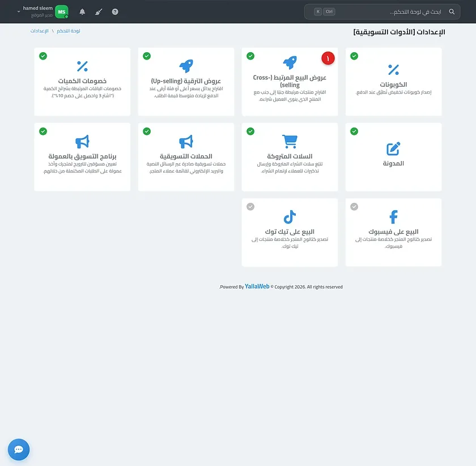Click the rocket icon on Cross-selling card
Image resolution: width=476 pixels, height=466 pixels.
tap(290, 62)
